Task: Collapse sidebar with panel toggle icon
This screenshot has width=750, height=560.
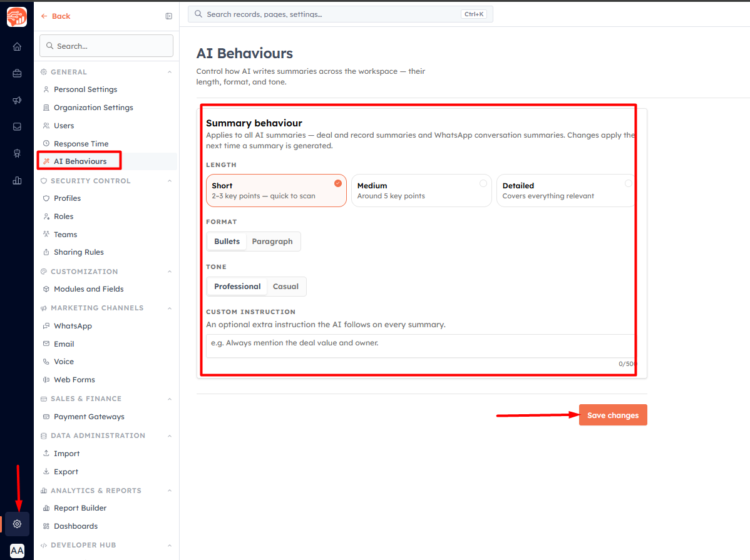Action: (x=169, y=16)
